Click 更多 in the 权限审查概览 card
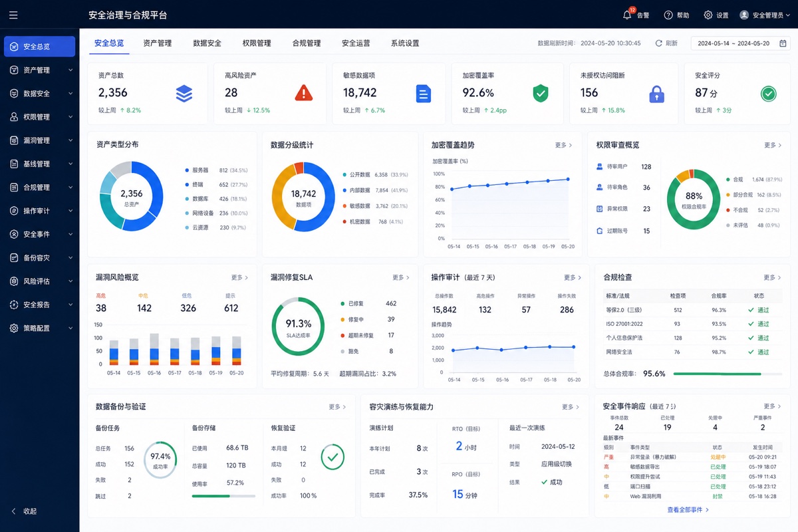The image size is (798, 532). tap(773, 145)
